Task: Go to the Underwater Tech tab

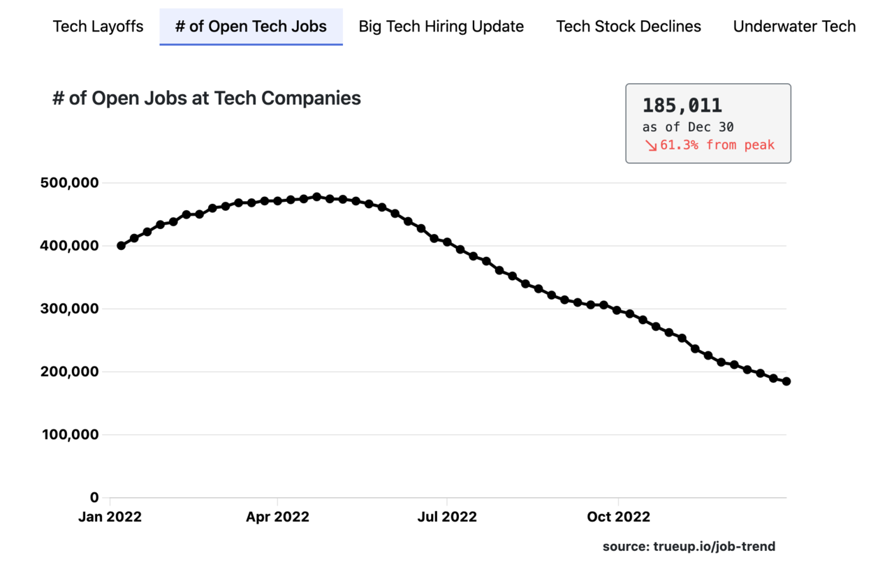Action: 794,27
